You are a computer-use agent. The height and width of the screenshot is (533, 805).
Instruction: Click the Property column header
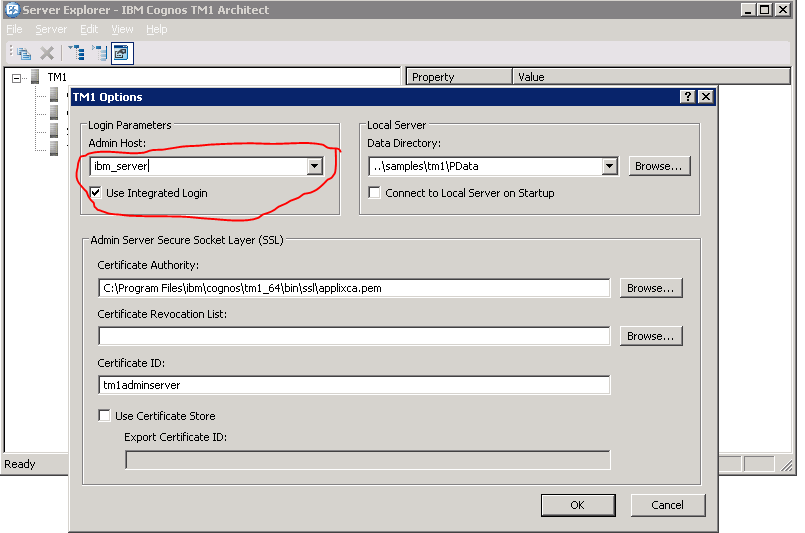(x=459, y=77)
